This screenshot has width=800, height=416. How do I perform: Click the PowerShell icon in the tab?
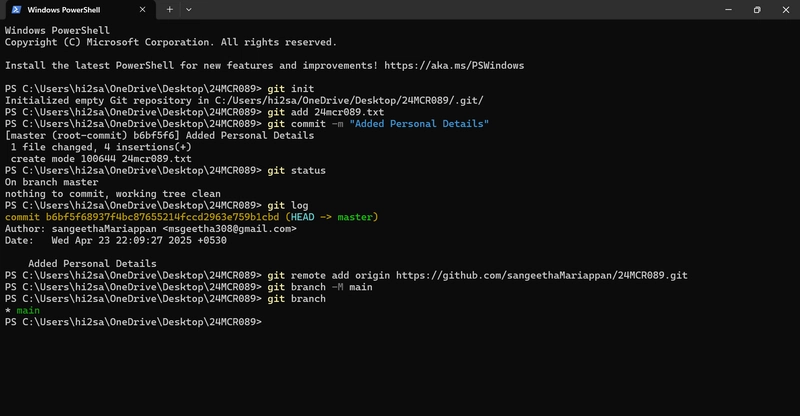[x=16, y=10]
